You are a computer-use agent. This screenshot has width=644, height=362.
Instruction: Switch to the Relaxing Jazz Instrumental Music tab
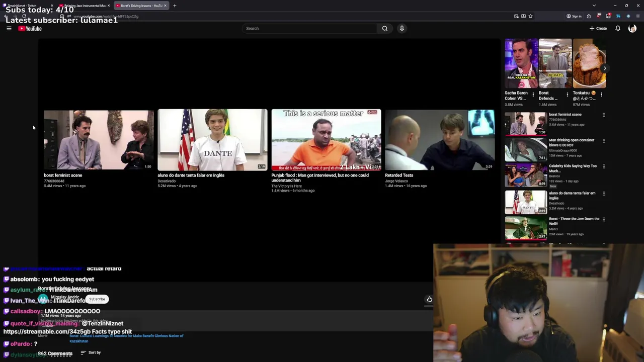coord(84,6)
